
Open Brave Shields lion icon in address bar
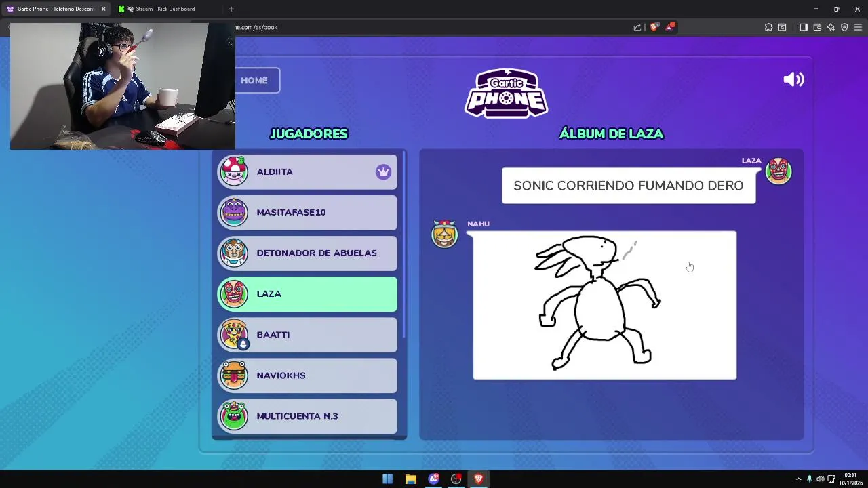pos(654,27)
